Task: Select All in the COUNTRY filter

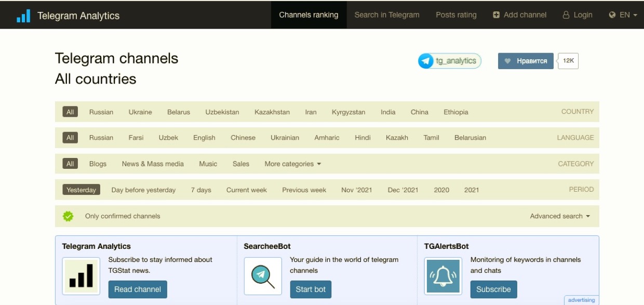Action: (70, 112)
